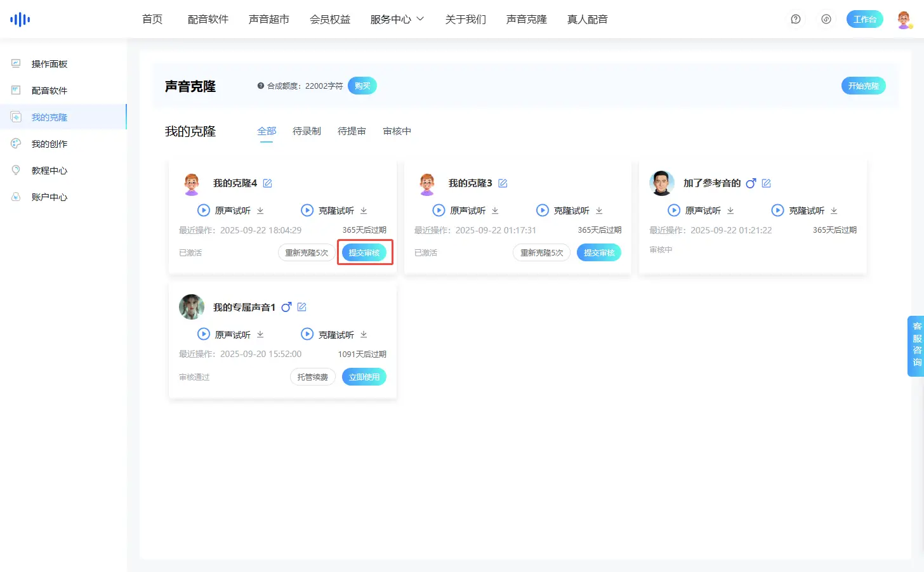Switch to the 待录制 tab
The width and height of the screenshot is (924, 572).
pyautogui.click(x=307, y=131)
